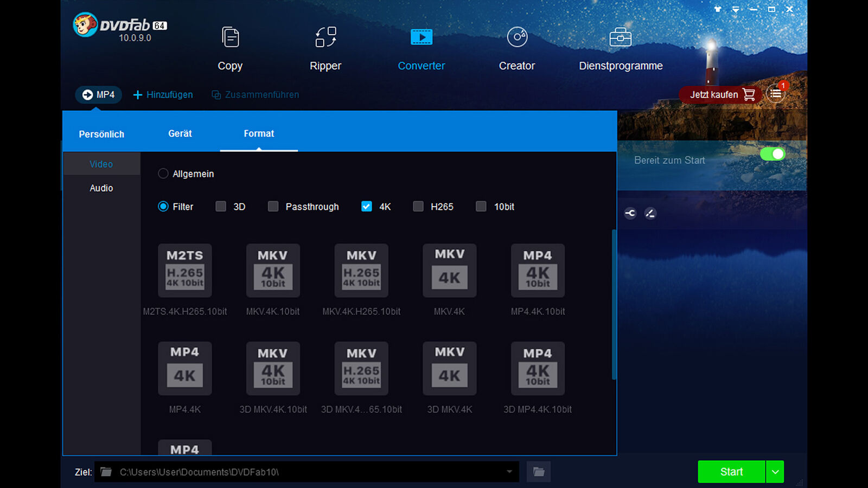Switch to the Gerät tab
The width and height of the screenshot is (868, 488).
point(180,133)
